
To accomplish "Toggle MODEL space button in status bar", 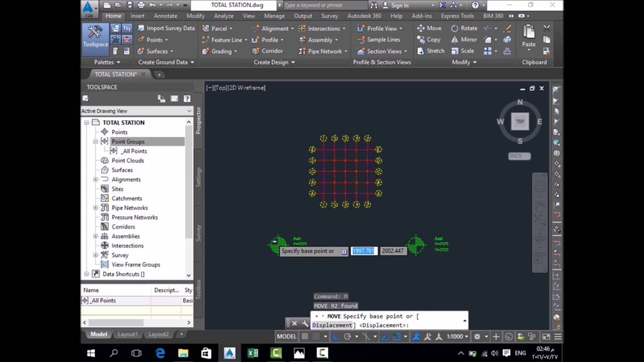I will [287, 336].
